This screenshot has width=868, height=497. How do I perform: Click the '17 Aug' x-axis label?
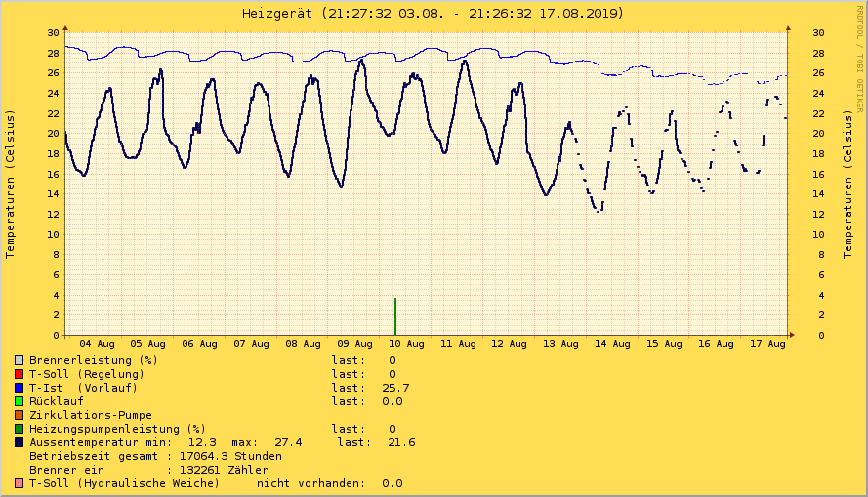[x=767, y=344]
